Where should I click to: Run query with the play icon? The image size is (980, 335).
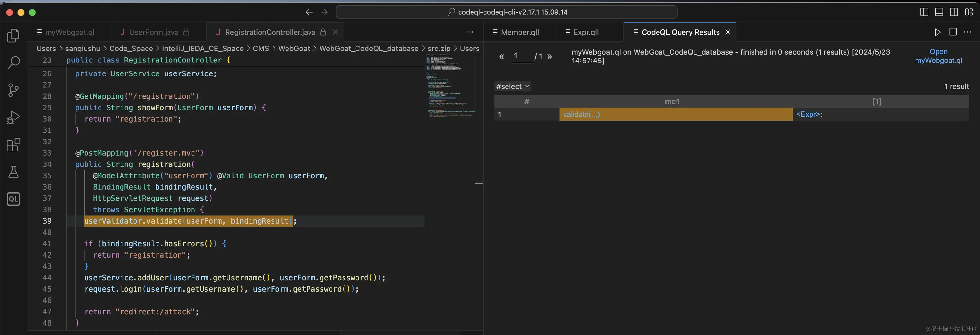pos(938,32)
